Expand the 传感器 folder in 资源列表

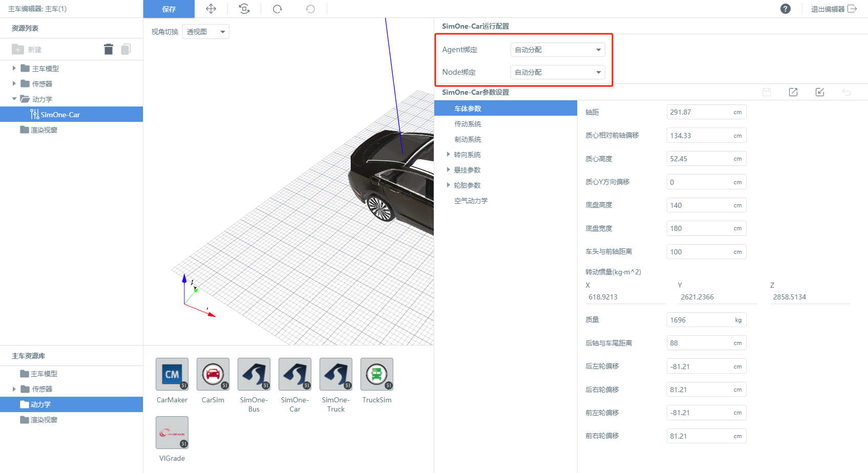[x=14, y=83]
